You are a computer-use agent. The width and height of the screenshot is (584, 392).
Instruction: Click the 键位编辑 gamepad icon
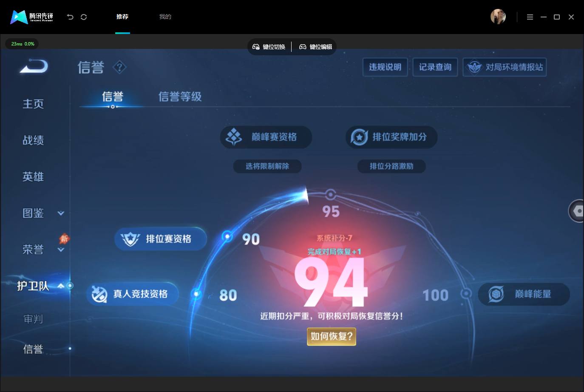tap(303, 47)
